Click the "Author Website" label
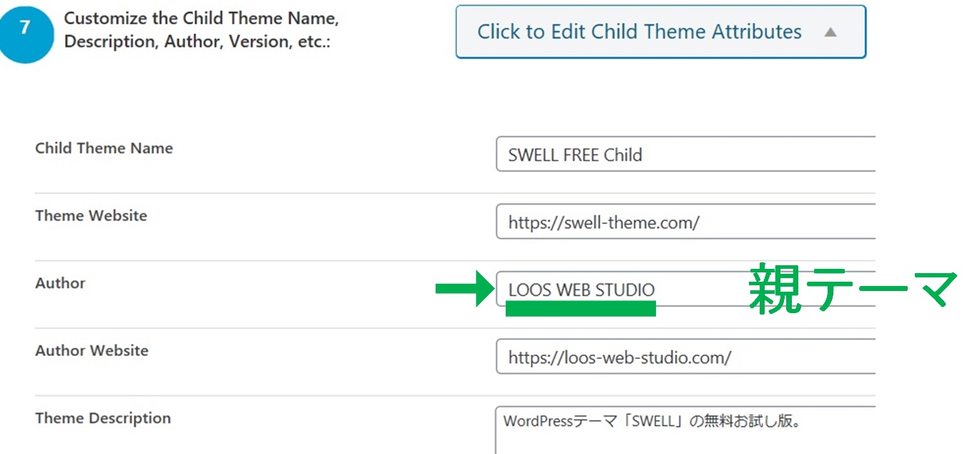Screen dimensions: 980x454 pos(92,351)
